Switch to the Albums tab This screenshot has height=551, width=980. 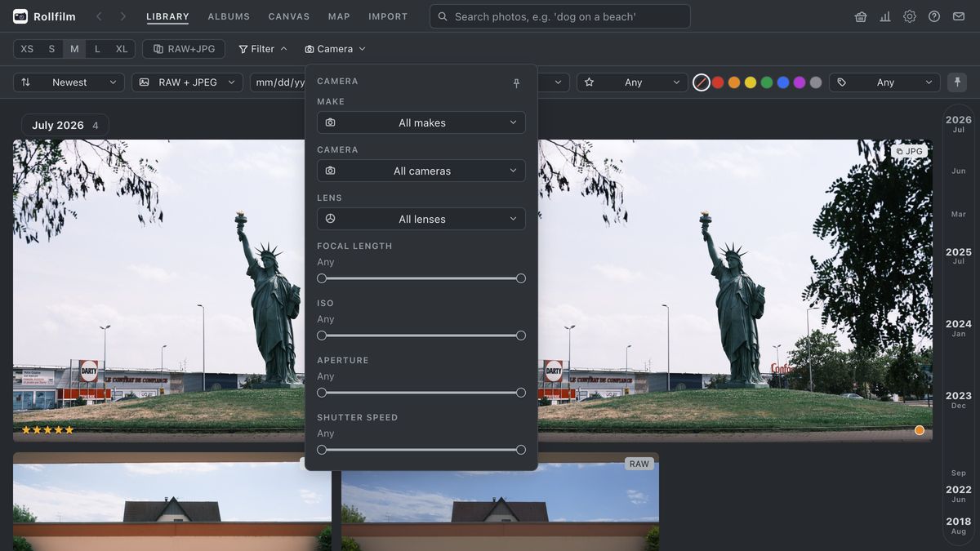(x=229, y=16)
